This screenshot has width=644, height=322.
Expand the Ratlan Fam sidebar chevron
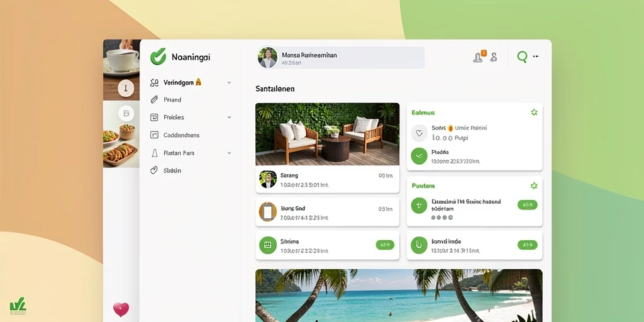coord(229,153)
